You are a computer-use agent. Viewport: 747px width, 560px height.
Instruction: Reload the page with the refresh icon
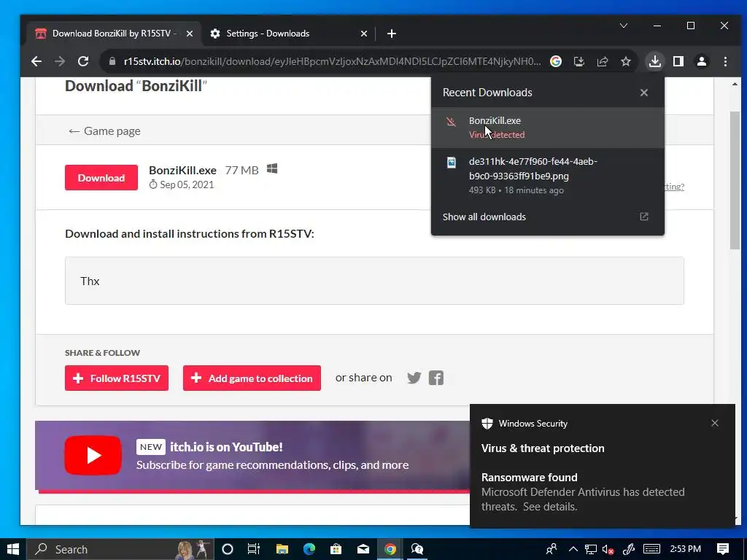pos(83,61)
